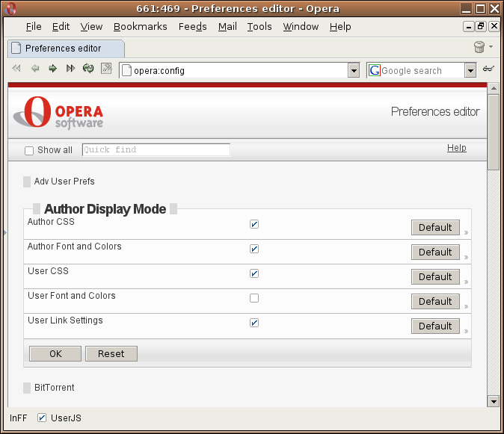The width and height of the screenshot is (504, 434).
Task: Toggle the Show all checkbox
Action: tap(29, 151)
